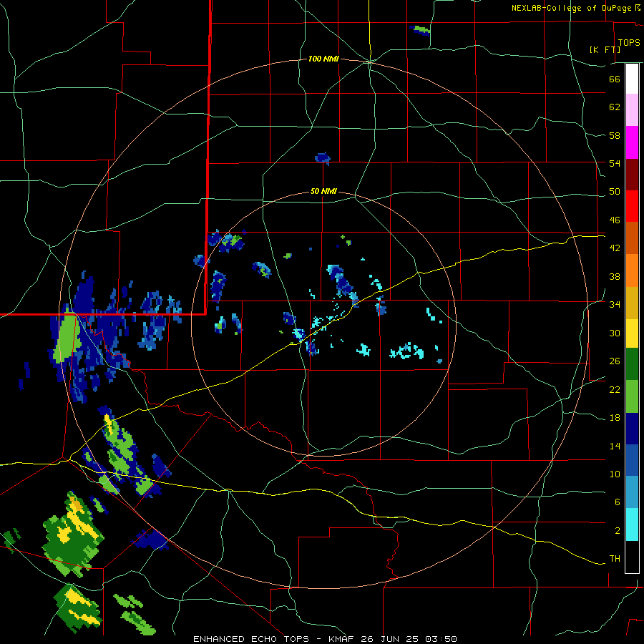Click the light pink legend swatch near 62

pos(632,109)
